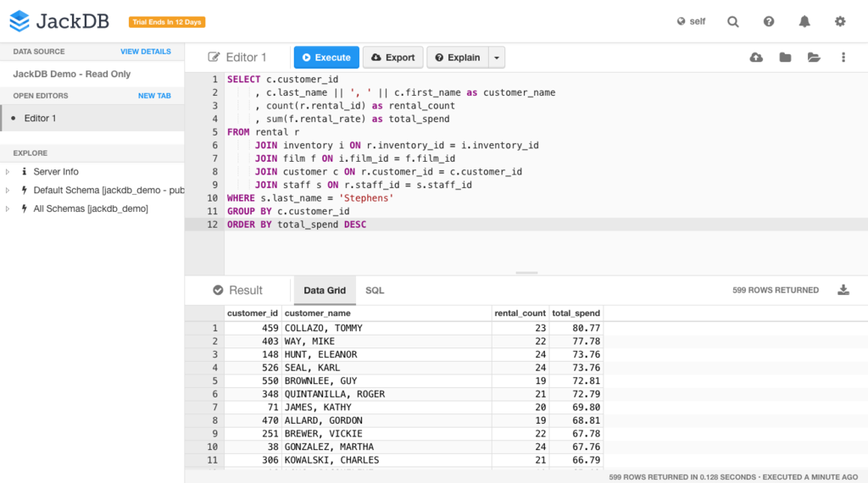Click the cloud upload save icon

[x=756, y=58]
